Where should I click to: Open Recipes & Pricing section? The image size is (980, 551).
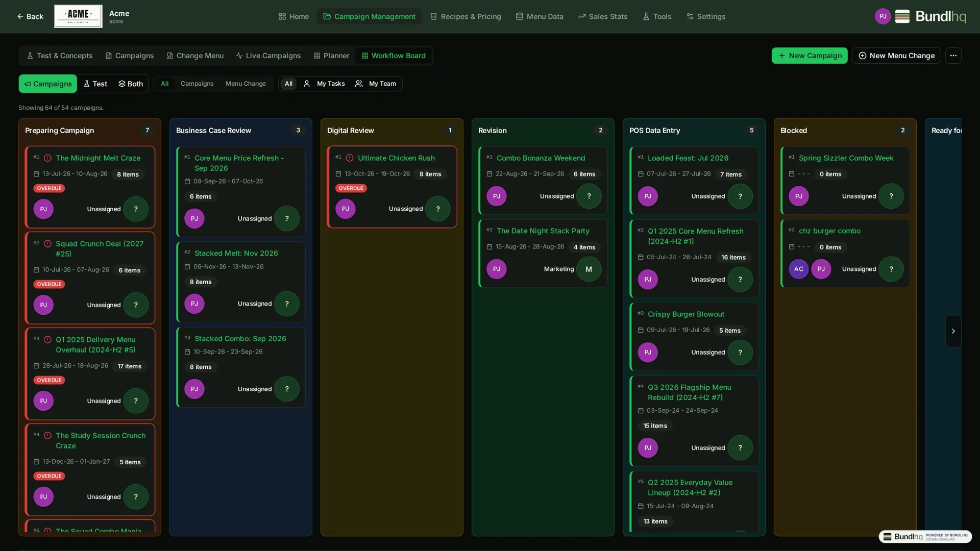point(466,16)
